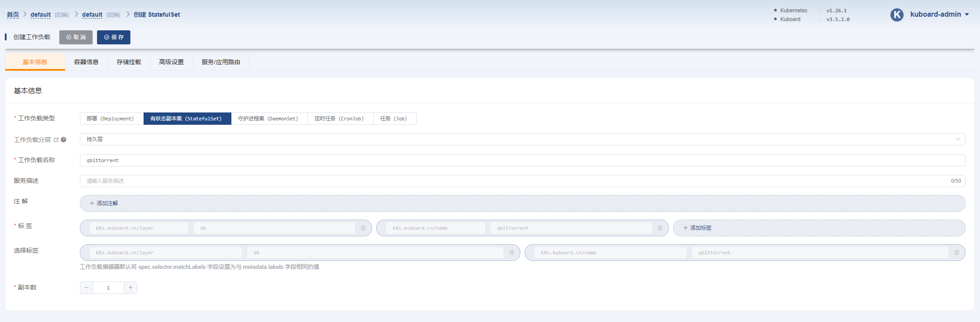
Task: Select 部署 (Deployment) workload type
Action: tap(112, 119)
